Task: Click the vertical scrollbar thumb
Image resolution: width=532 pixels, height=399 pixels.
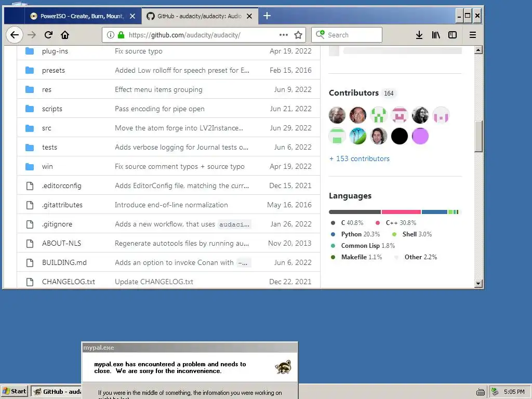Action: (x=478, y=137)
